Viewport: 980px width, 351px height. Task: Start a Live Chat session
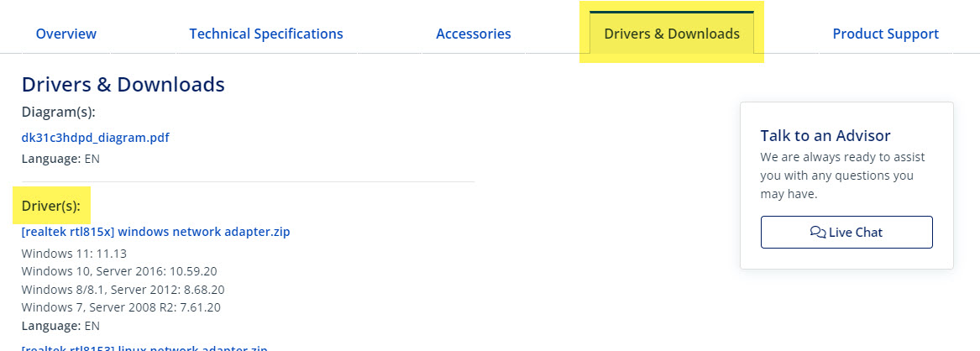tap(846, 233)
